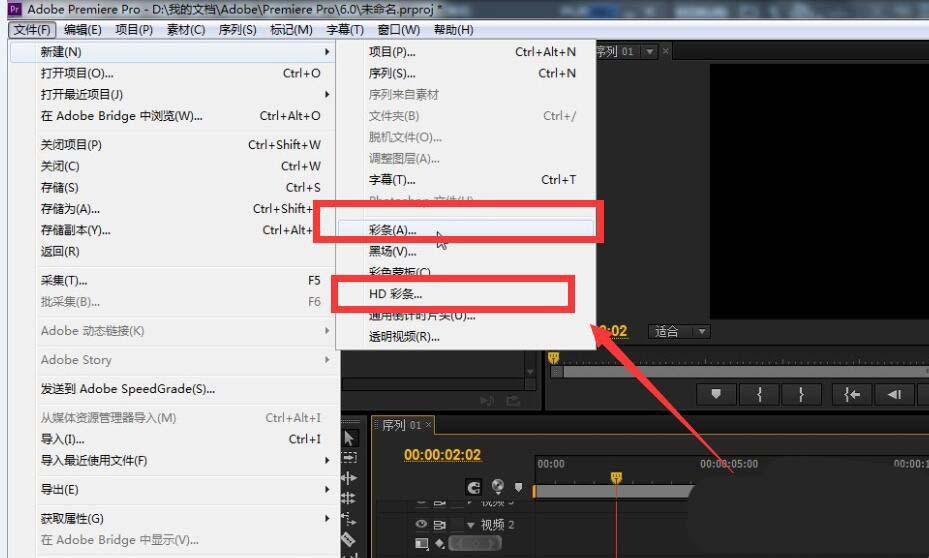
Task: Click the Add Marker button in Program monitor
Action: click(716, 394)
